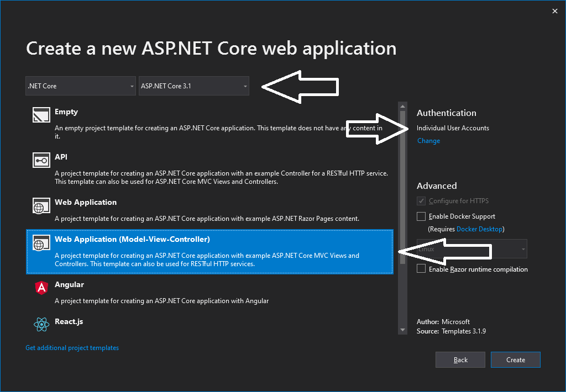This screenshot has height=392, width=566.
Task: Click Change authentication link
Action: coord(428,141)
